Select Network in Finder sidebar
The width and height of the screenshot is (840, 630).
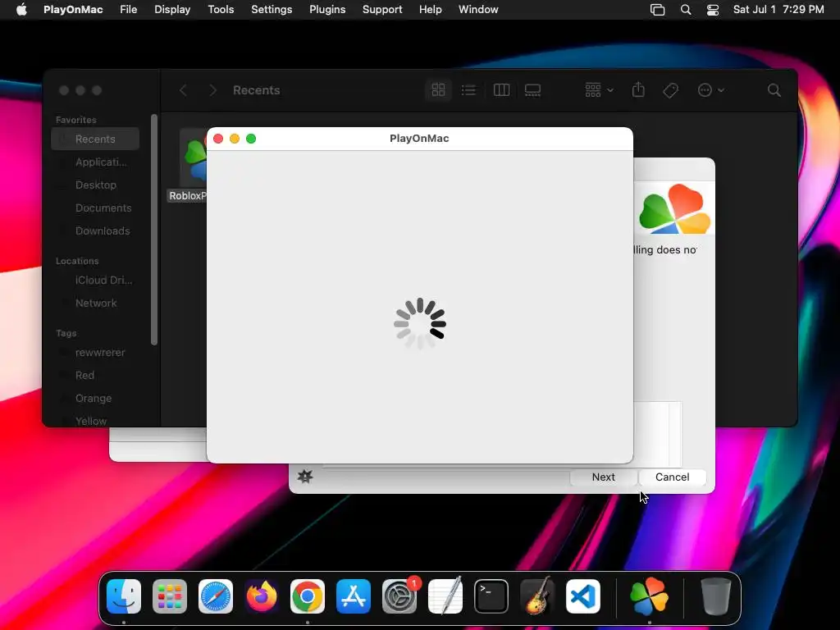tap(95, 304)
